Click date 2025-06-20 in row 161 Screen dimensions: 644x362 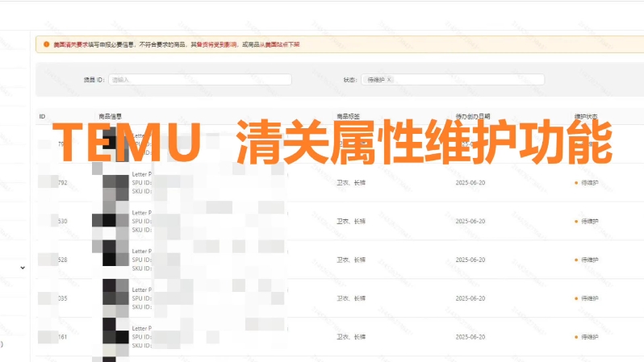[470, 337]
